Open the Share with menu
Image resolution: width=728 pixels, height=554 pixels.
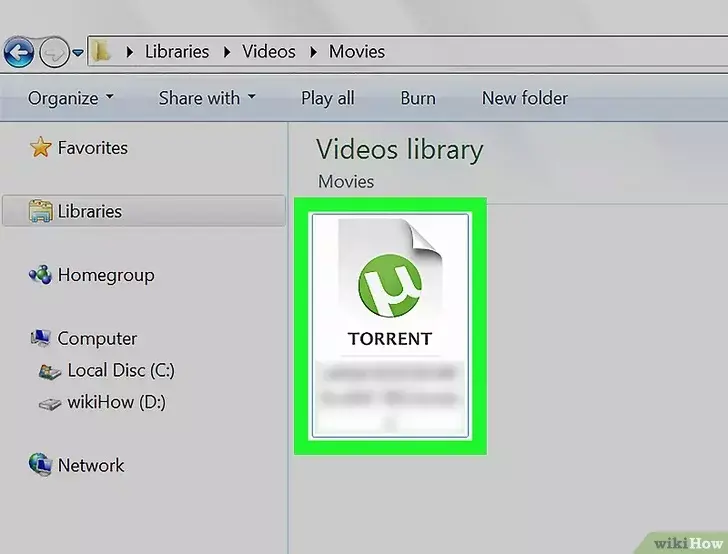click(x=207, y=98)
